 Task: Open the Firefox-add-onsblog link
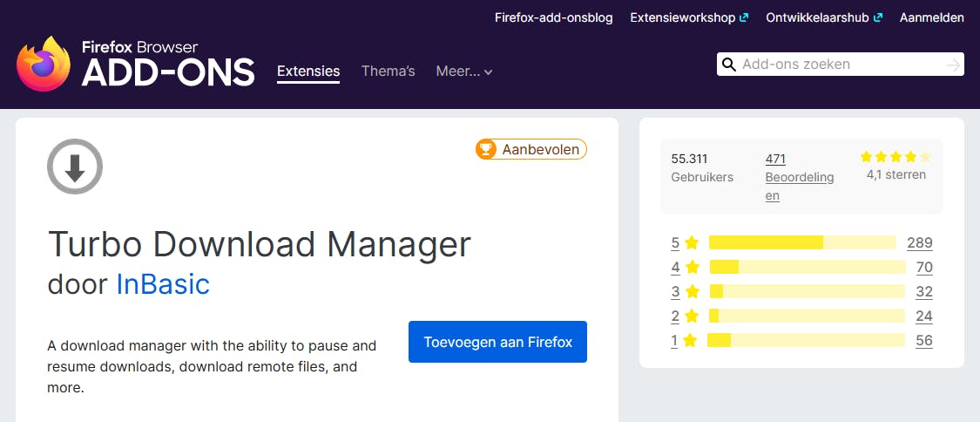[x=554, y=17]
